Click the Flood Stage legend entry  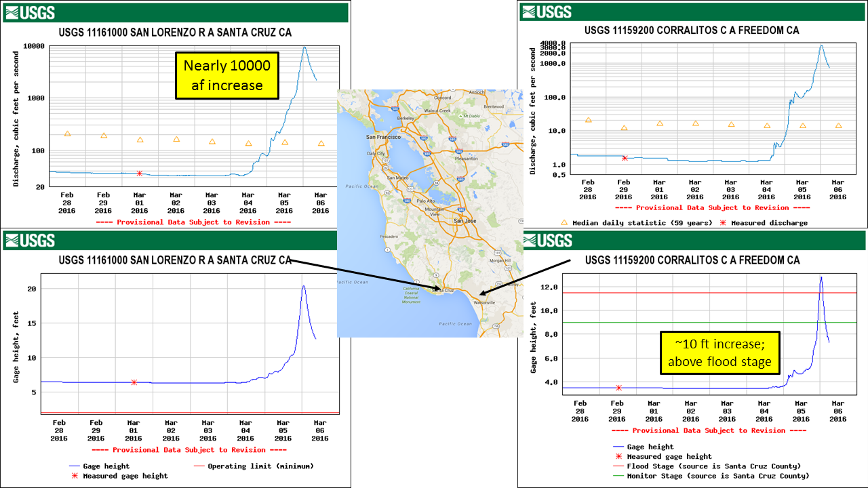(713, 466)
